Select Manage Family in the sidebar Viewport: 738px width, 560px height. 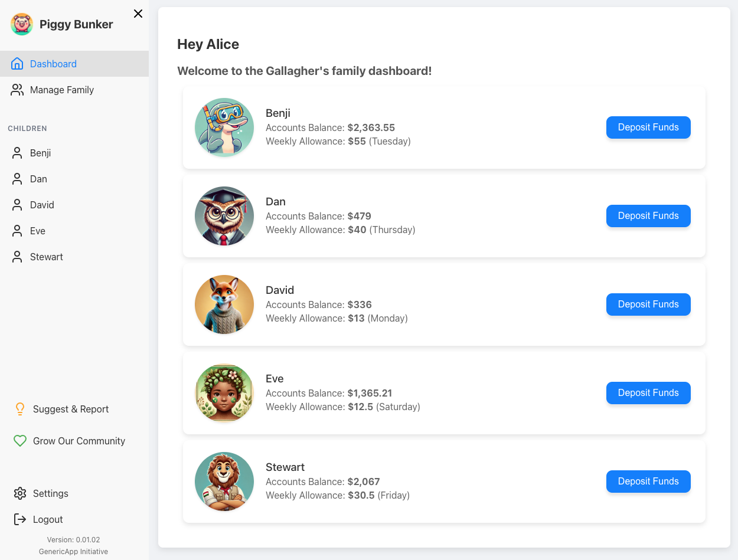point(61,90)
